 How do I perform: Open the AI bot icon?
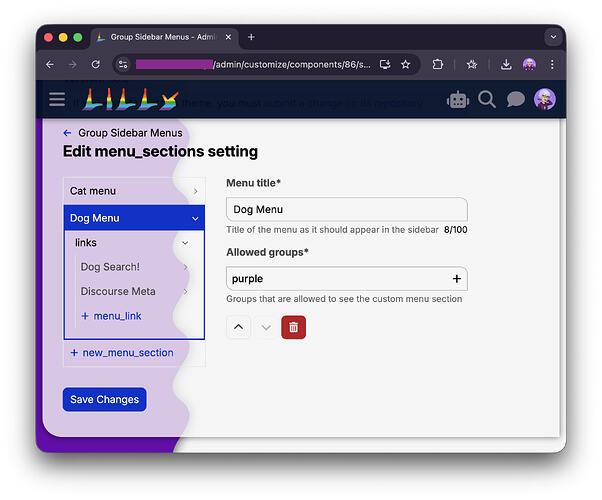pyautogui.click(x=458, y=100)
